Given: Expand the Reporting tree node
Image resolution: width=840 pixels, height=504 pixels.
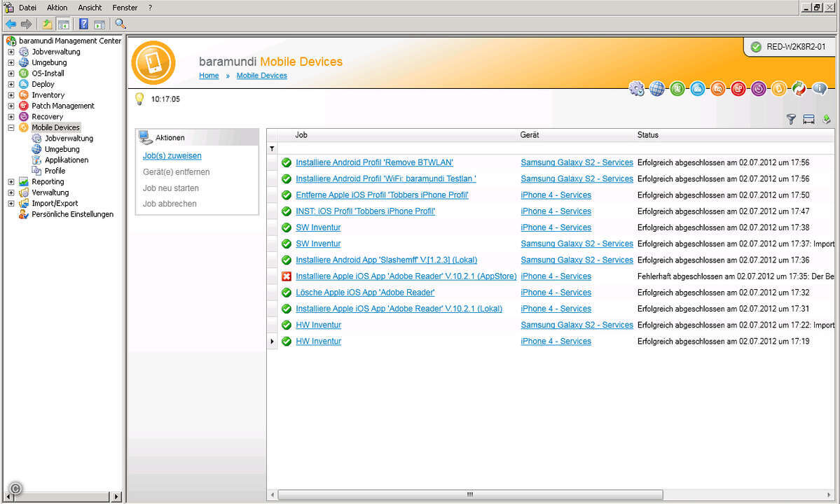Looking at the screenshot, I should click(11, 182).
